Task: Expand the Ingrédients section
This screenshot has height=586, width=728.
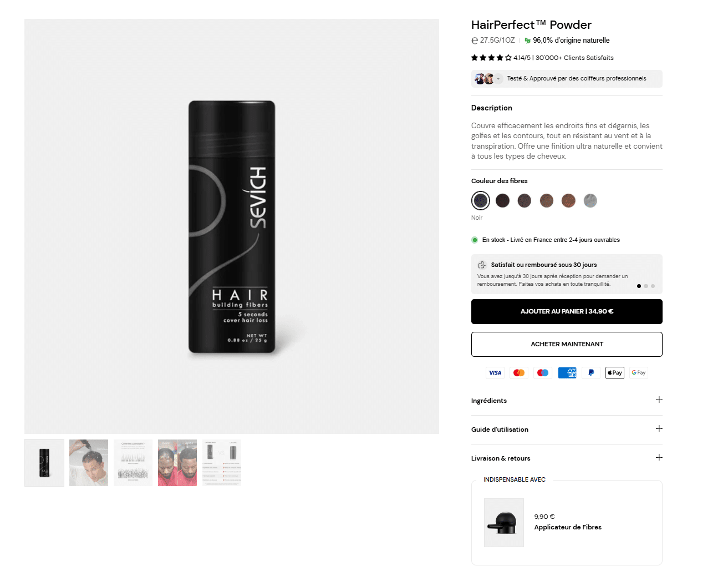Action: [567, 401]
